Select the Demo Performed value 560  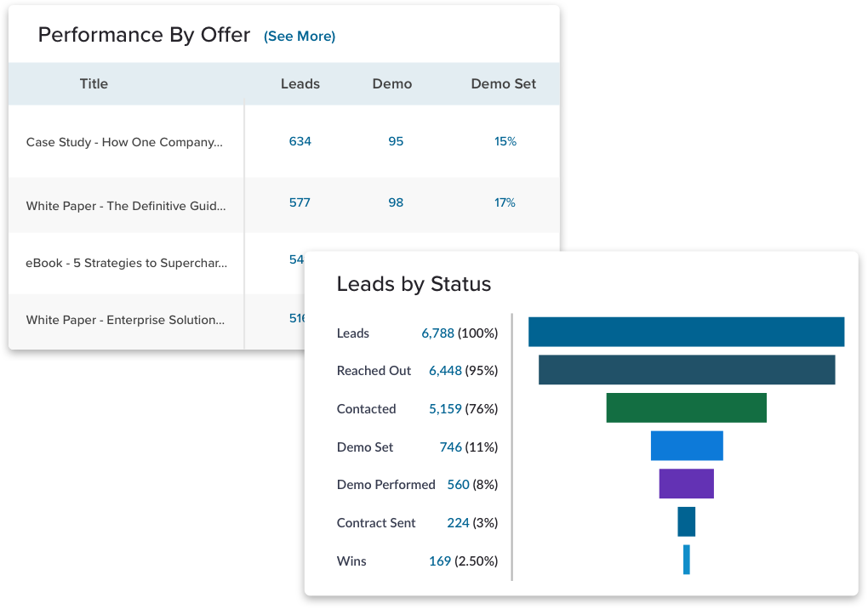click(458, 484)
